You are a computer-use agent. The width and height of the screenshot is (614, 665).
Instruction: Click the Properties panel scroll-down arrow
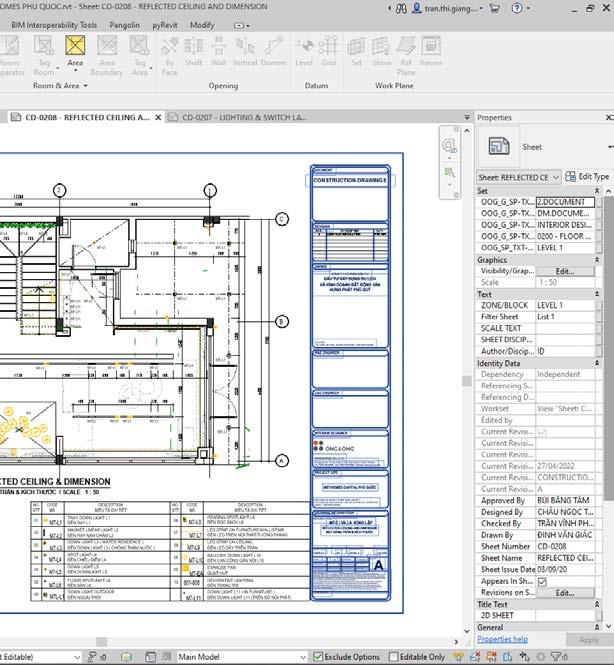pos(609,626)
